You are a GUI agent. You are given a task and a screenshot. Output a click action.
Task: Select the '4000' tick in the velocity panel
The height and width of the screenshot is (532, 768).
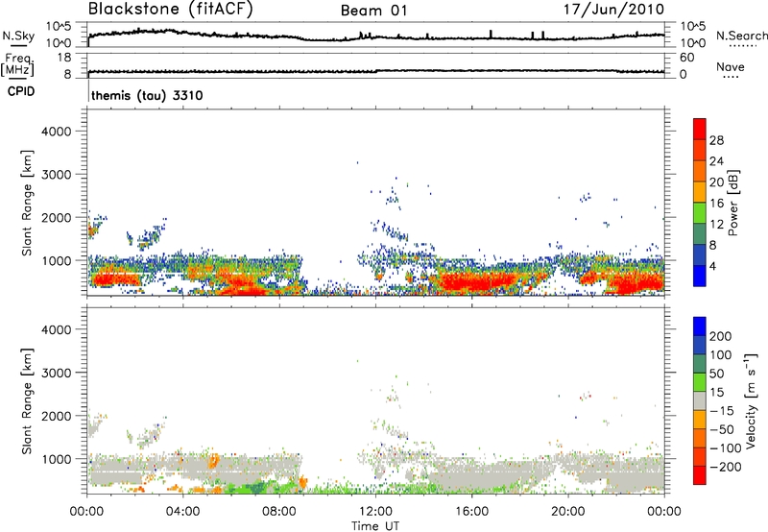coord(57,329)
